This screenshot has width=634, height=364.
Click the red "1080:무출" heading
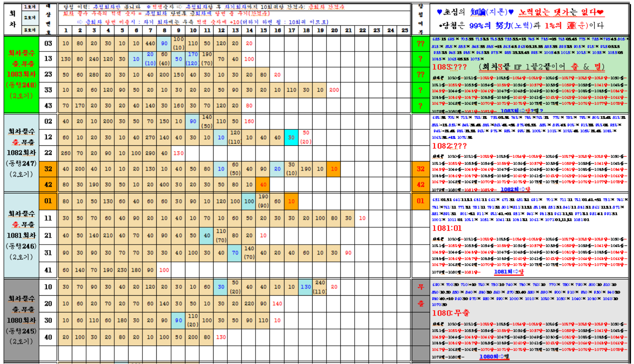click(450, 312)
